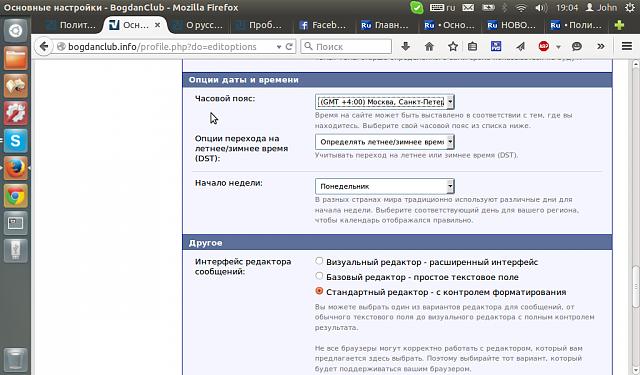Switch to the Главн… tab
This screenshot has height=375, width=640.
387,25
